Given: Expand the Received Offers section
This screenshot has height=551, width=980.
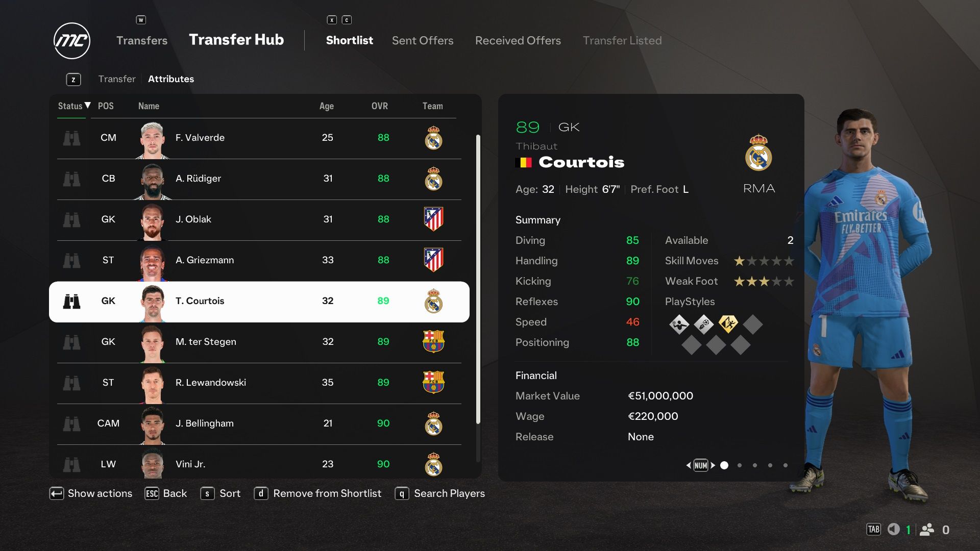Looking at the screenshot, I should click(x=518, y=39).
